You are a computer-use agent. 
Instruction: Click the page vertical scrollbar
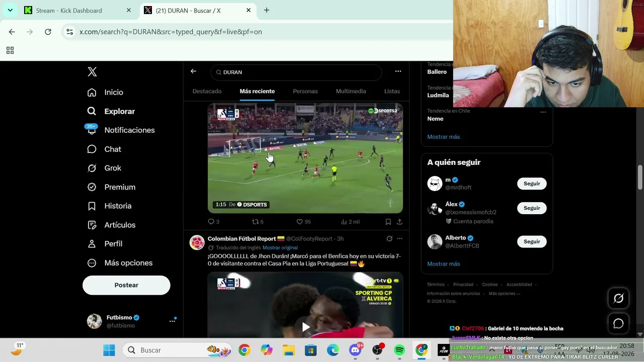pyautogui.click(x=640, y=177)
